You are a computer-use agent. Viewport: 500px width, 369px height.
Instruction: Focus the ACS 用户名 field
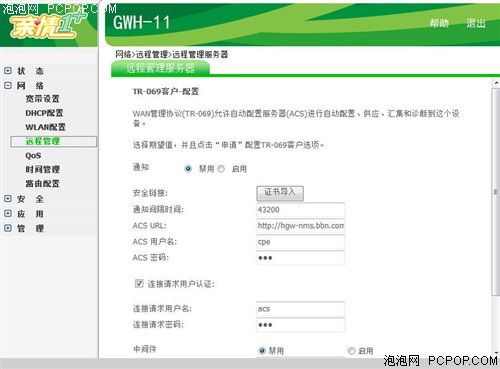[x=301, y=242]
